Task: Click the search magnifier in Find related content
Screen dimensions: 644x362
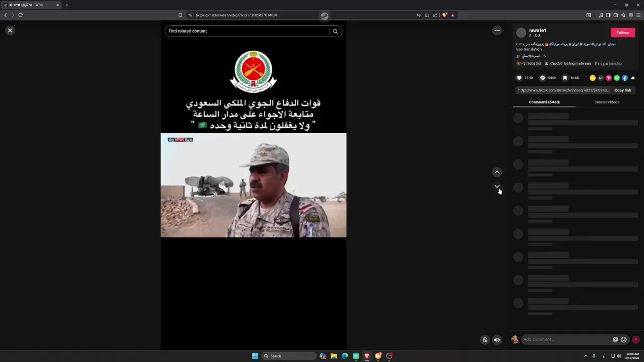Action: (x=335, y=31)
